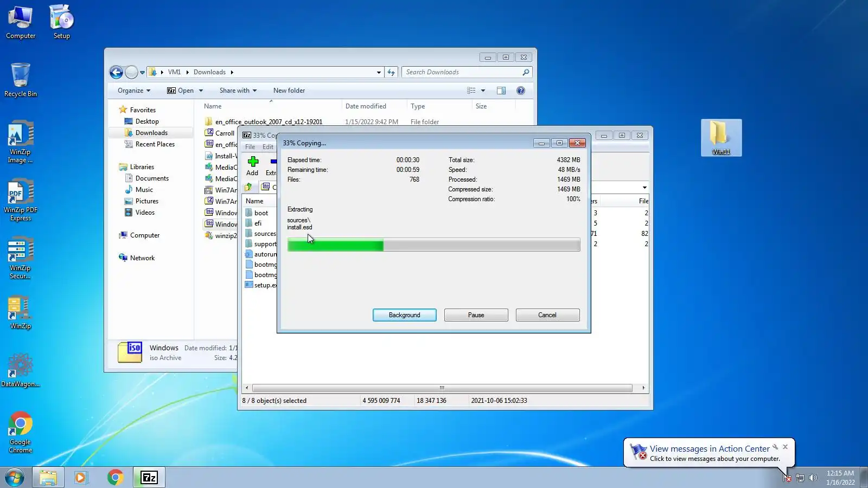
Task: Click the 7-Zip horizontal scrollbar
Action: tap(442, 388)
